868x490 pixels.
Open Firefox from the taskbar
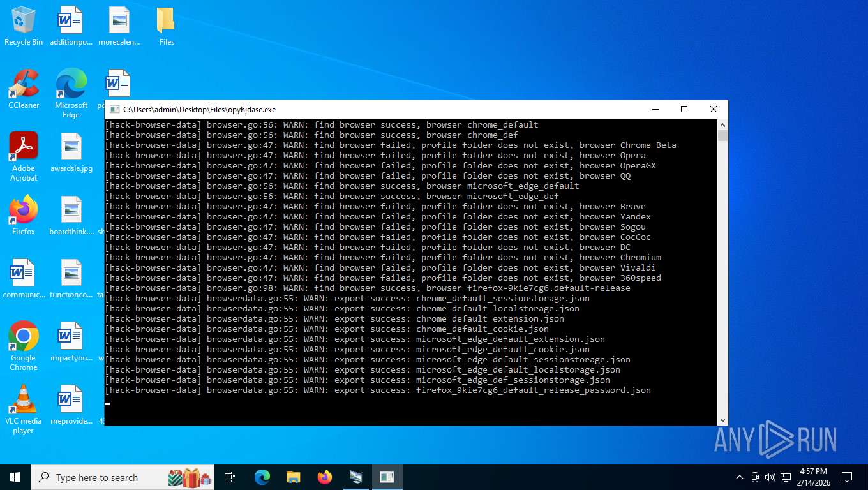point(325,477)
